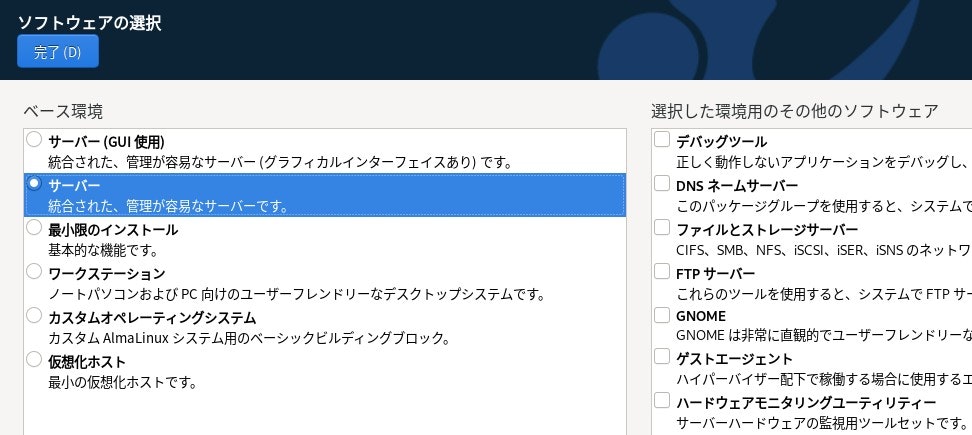
Task: Click description 最小の仮想化ホストです。
Action: (123, 382)
